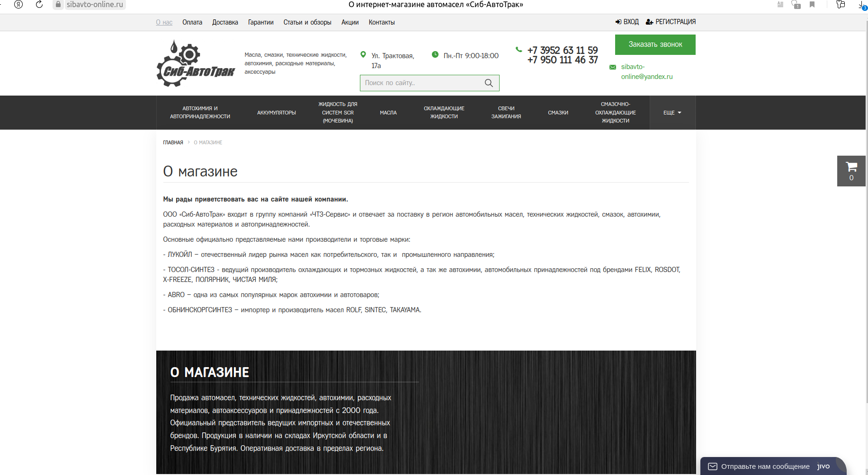
Task: Call the +7 950 111 46 37 number
Action: [563, 60]
